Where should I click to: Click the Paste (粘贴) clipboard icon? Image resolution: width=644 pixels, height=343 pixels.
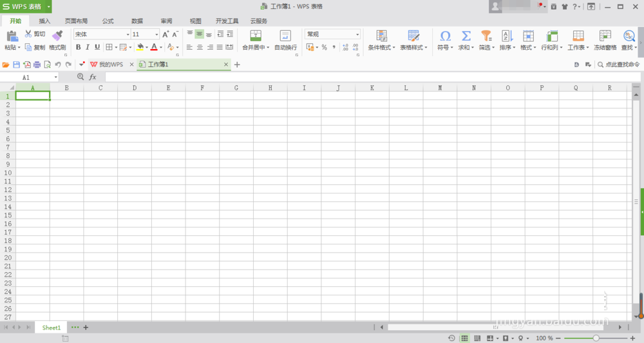pyautogui.click(x=12, y=36)
